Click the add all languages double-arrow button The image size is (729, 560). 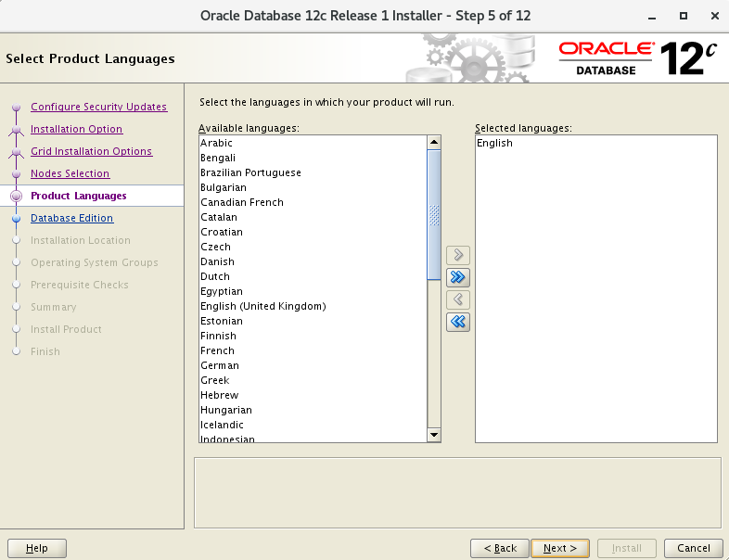(x=458, y=277)
